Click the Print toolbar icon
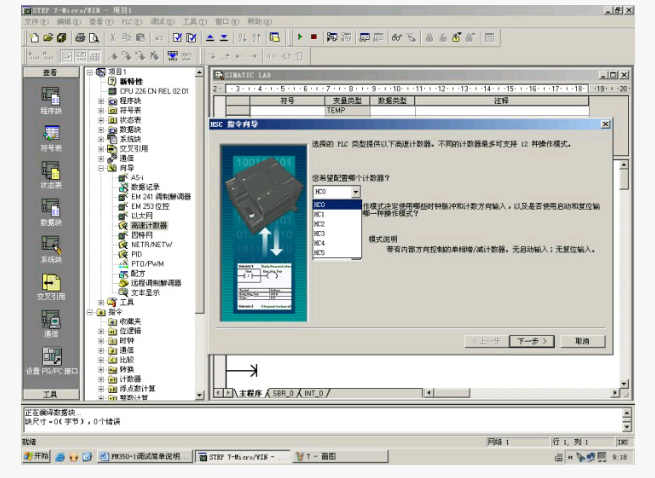Image resolution: width=655 pixels, height=478 pixels. coord(79,37)
